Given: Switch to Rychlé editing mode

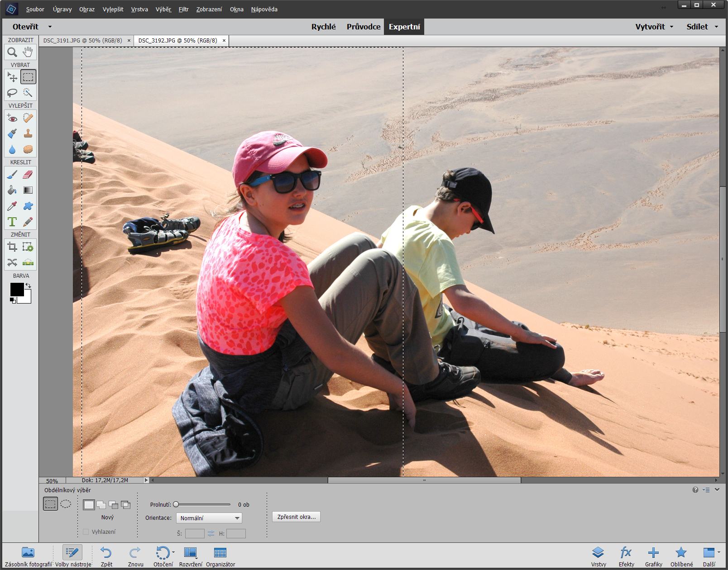Looking at the screenshot, I should [x=323, y=27].
